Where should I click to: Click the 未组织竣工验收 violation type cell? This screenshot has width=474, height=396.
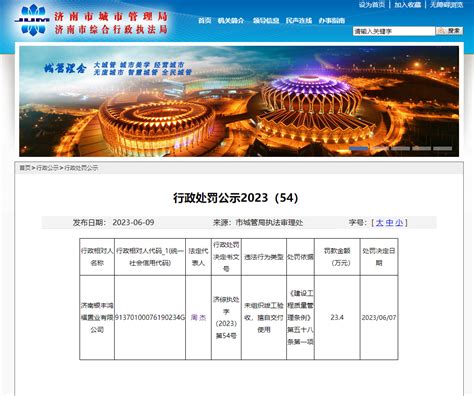click(x=264, y=318)
